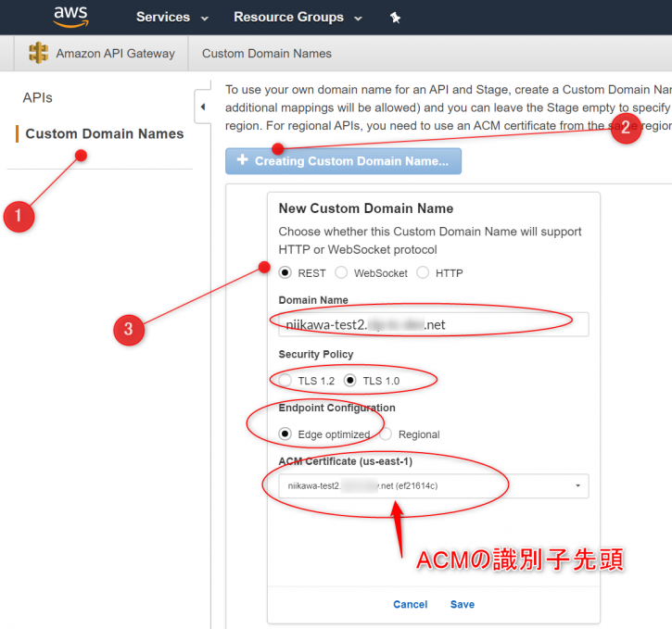Select the HTTP protocol radio button
This screenshot has height=629, width=672.
[423, 272]
